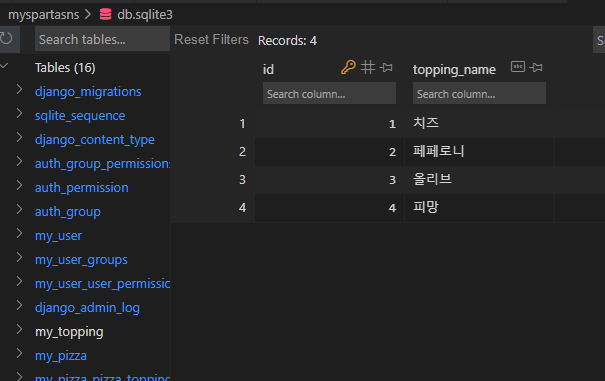Expand the auth_group_permissions table

click(19, 162)
